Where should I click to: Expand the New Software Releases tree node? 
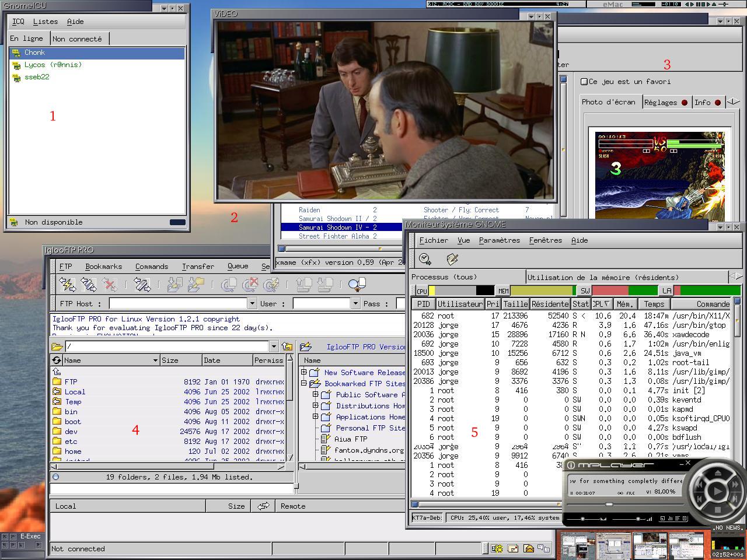[304, 372]
